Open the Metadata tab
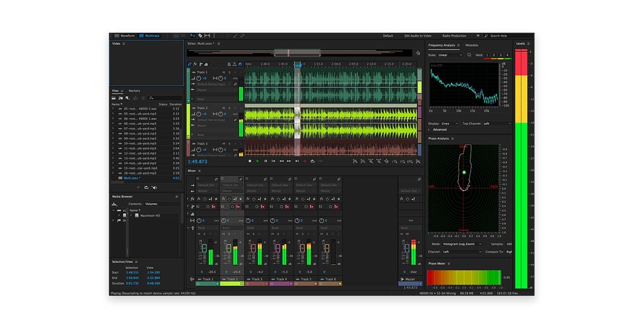This screenshot has width=644, height=336. pyautogui.click(x=471, y=46)
